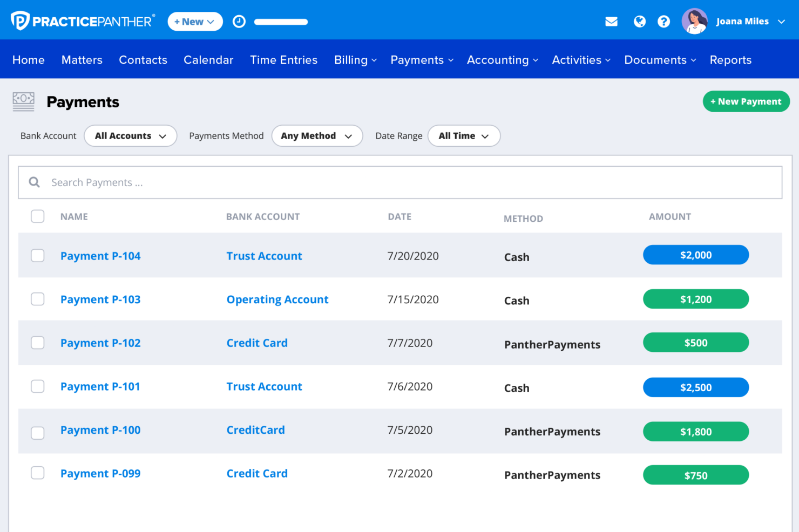Click the PracticePanther logo

click(83, 21)
